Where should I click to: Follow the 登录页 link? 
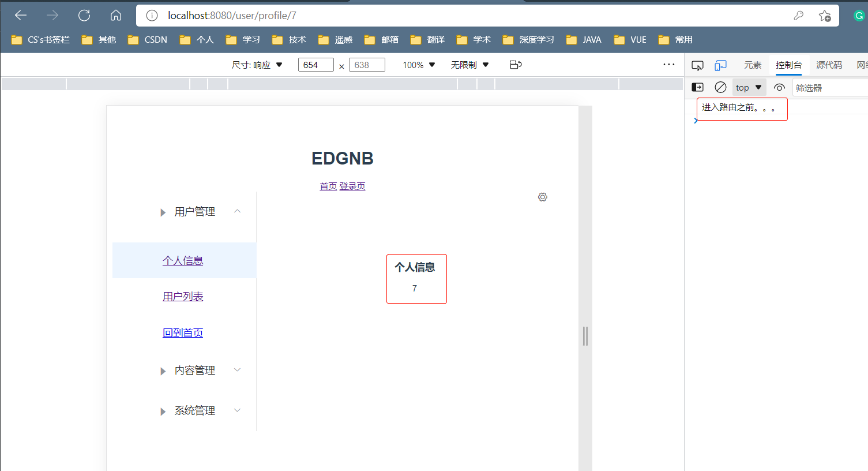(x=352, y=186)
